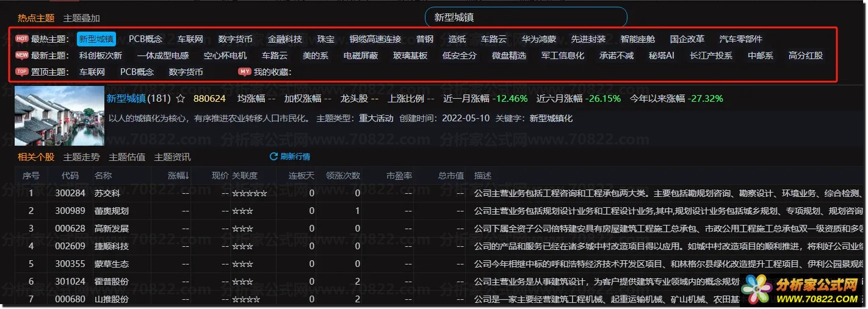Click stock code 000680 for 山推股份
The height and width of the screenshot is (309, 868).
[x=70, y=300]
